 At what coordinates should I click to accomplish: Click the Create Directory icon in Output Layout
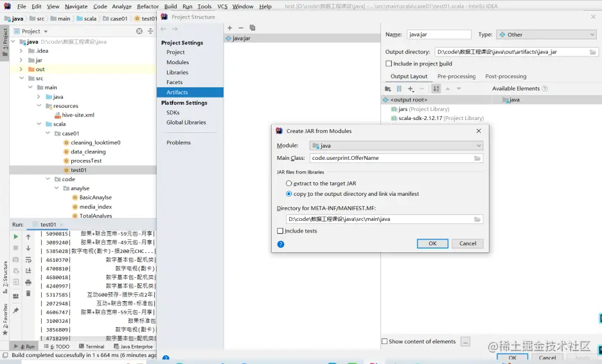[x=388, y=89]
